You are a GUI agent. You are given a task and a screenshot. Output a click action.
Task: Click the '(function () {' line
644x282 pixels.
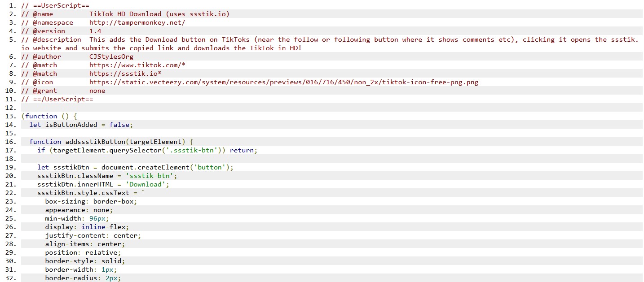coord(49,116)
